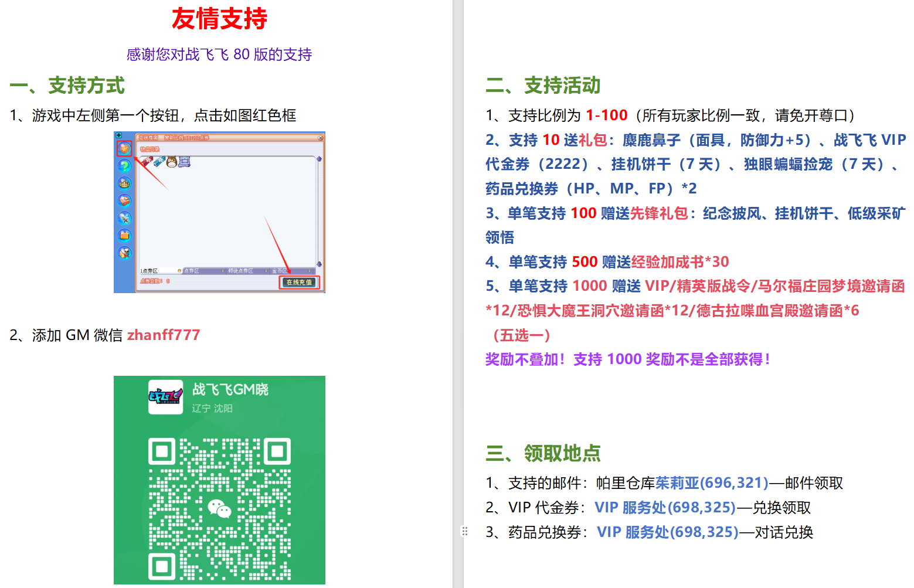
Task: Click the WeChat QR code image
Action: point(219,509)
